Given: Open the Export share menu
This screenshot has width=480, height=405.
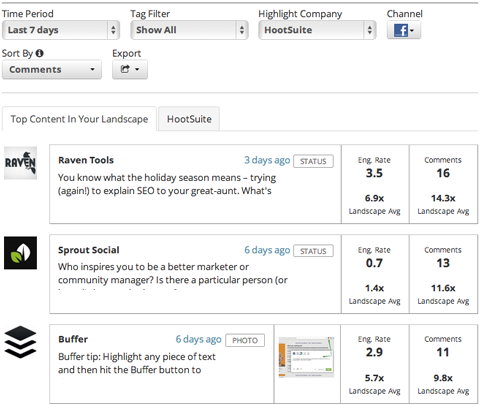Looking at the screenshot, I should (130, 69).
